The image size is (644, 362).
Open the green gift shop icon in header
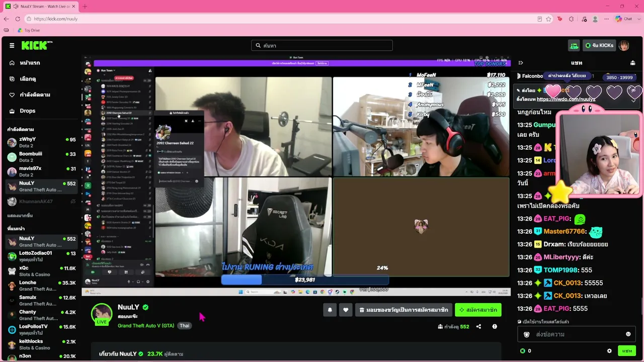[x=574, y=46]
